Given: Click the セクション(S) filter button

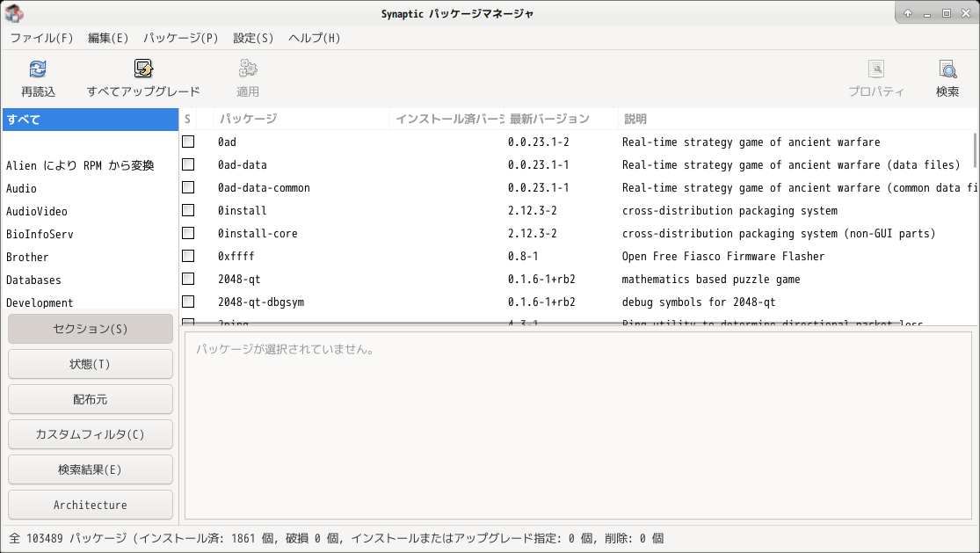Looking at the screenshot, I should click(x=90, y=329).
